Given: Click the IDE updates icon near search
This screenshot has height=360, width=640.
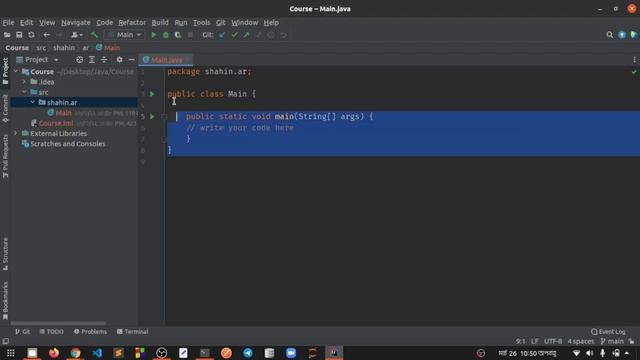Looking at the screenshot, I should (x=622, y=35).
